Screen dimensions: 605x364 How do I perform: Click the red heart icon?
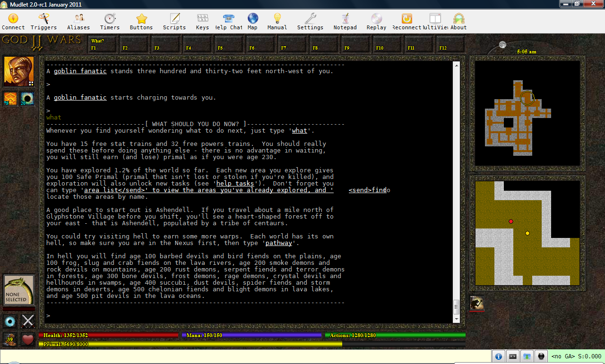tap(28, 339)
